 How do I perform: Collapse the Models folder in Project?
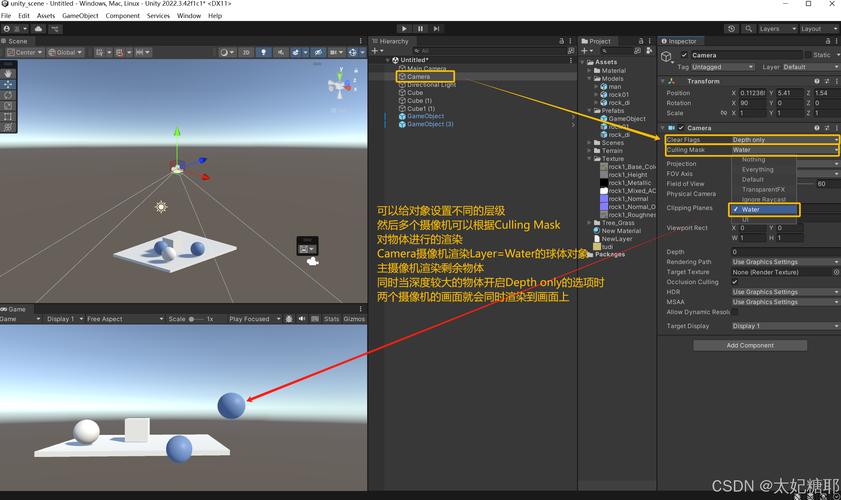[x=589, y=78]
